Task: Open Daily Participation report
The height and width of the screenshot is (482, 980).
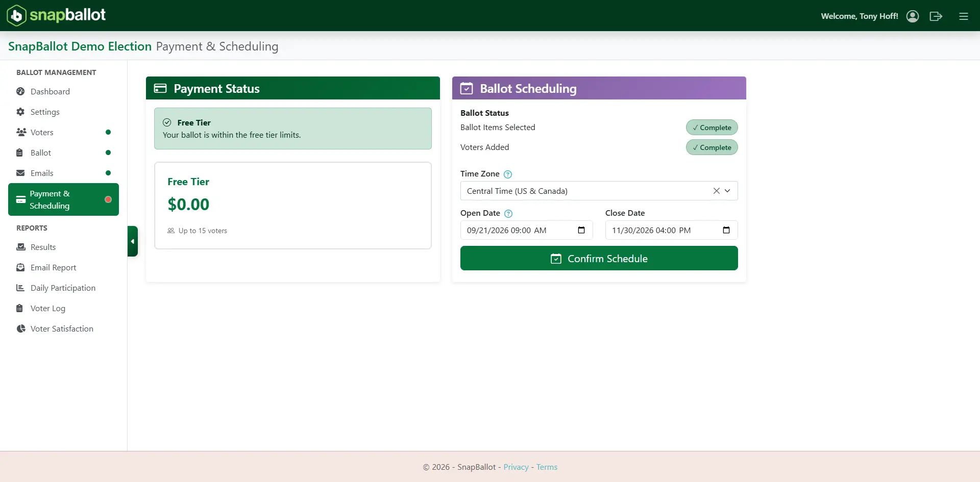Action: pyautogui.click(x=63, y=288)
